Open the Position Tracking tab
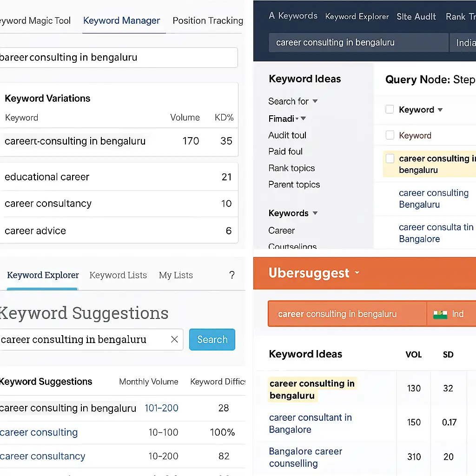The image size is (476, 476). click(x=207, y=20)
